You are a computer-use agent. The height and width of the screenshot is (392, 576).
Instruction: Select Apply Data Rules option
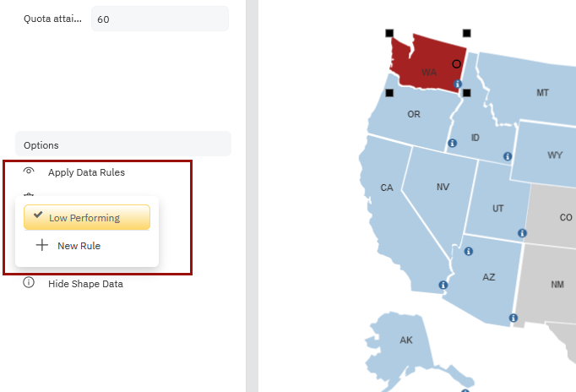86,172
